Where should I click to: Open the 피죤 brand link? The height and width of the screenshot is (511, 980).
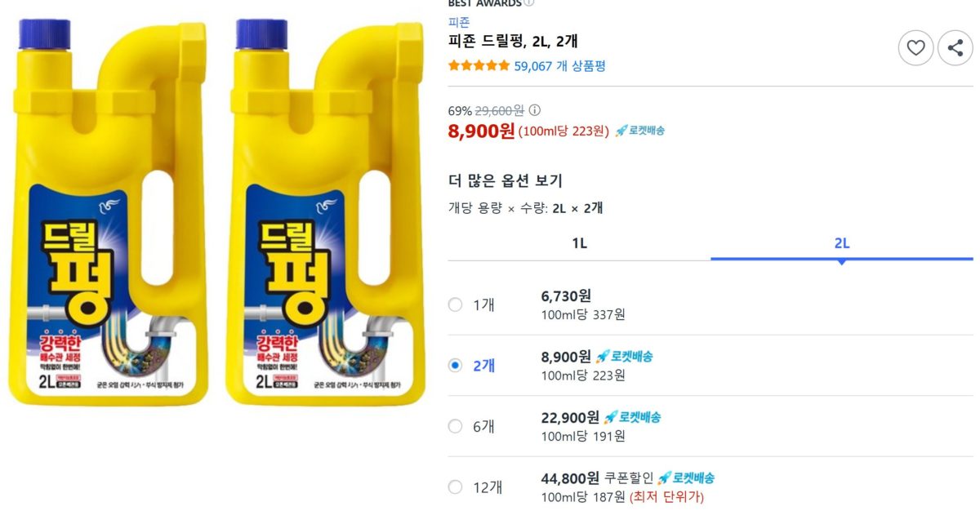[459, 22]
